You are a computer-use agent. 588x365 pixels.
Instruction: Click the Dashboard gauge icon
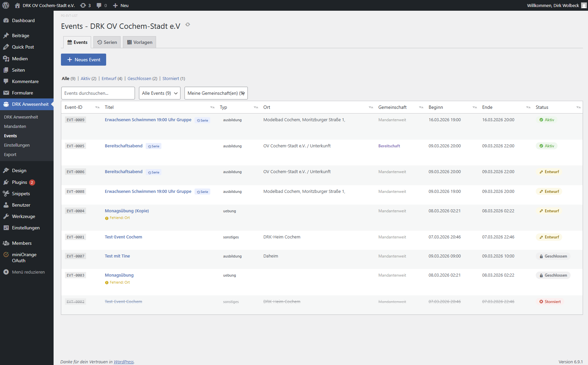coord(6,20)
